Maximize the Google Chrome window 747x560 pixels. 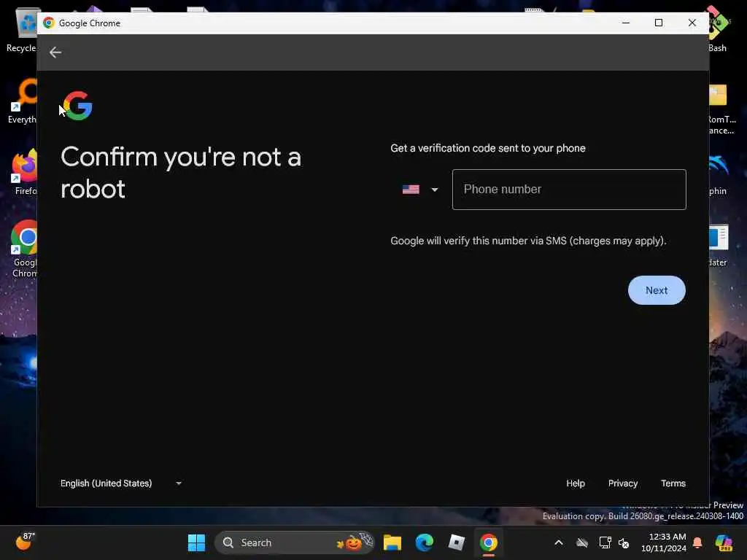pos(659,23)
